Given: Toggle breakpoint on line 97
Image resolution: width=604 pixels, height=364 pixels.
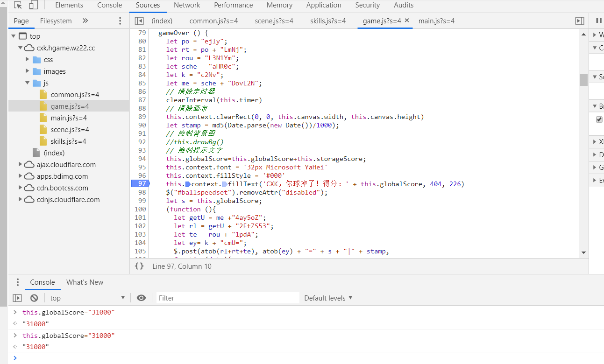Looking at the screenshot, I should click(x=142, y=184).
